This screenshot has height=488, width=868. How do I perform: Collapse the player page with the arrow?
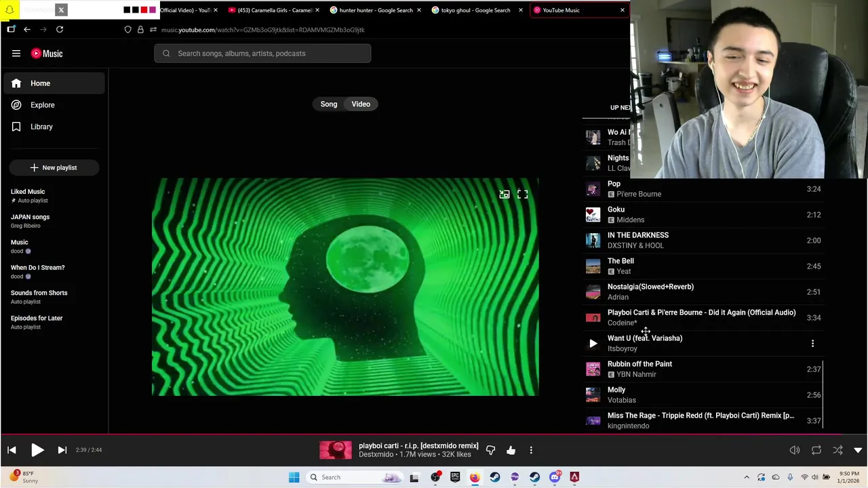point(858,450)
